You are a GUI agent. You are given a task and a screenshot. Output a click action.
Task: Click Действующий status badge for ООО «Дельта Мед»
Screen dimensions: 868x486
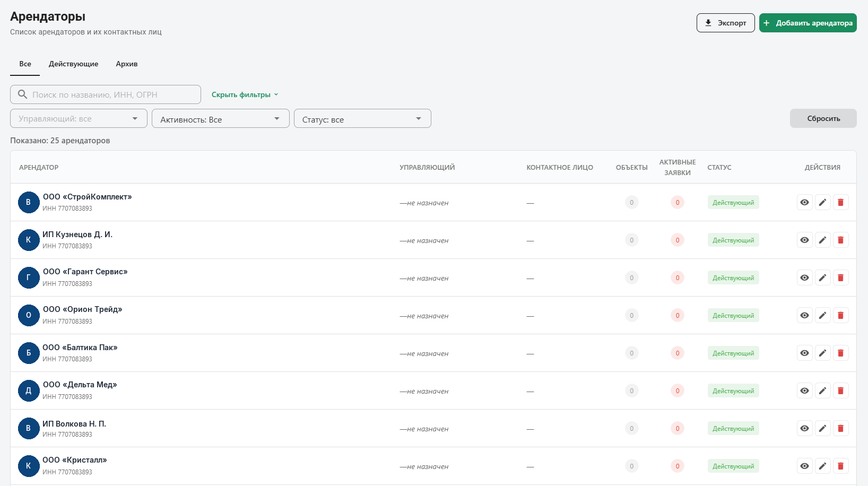(x=733, y=390)
